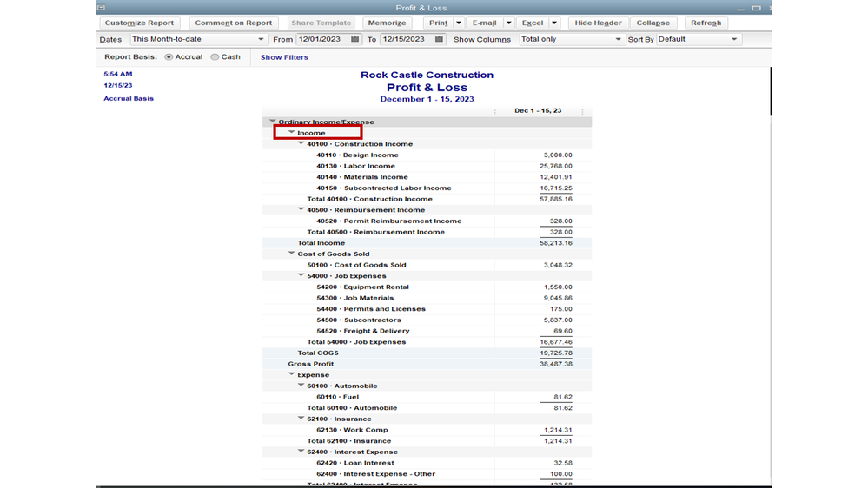Collapse 62400 Interest Expense group
This screenshot has height=488, width=868.
tap(301, 451)
